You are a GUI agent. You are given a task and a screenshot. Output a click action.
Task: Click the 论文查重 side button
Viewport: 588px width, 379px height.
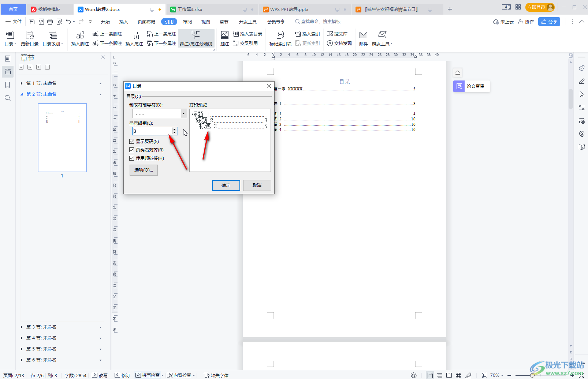click(x=472, y=86)
